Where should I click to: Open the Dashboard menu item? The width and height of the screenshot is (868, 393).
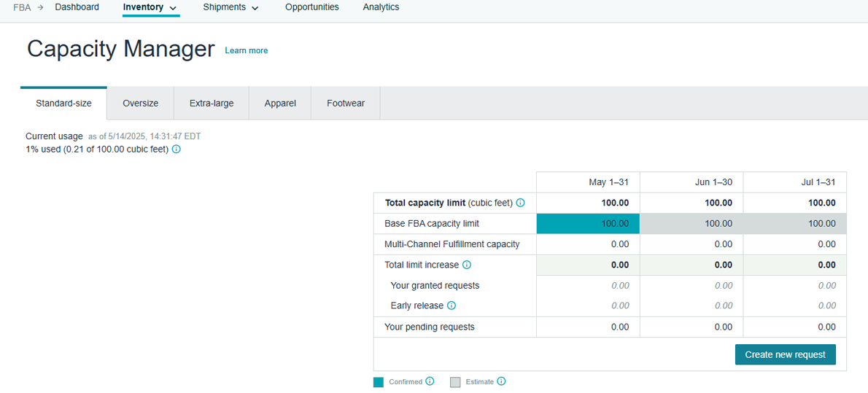[x=77, y=7]
